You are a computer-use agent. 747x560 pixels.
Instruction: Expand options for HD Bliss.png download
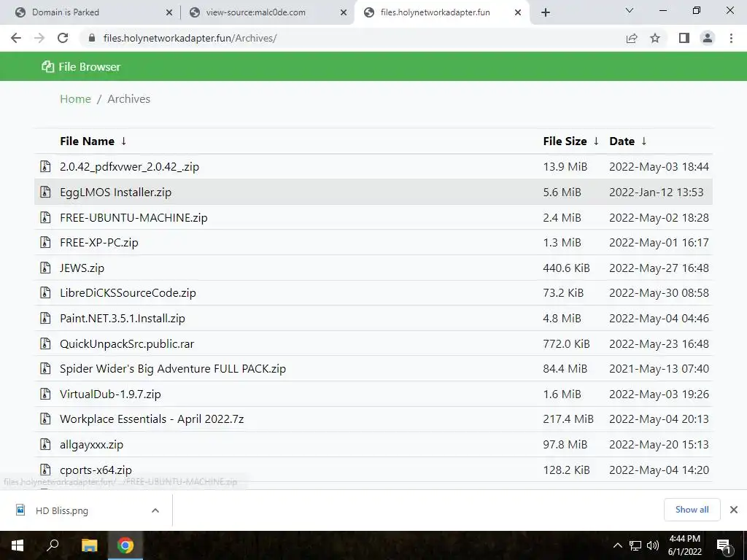pyautogui.click(x=155, y=510)
